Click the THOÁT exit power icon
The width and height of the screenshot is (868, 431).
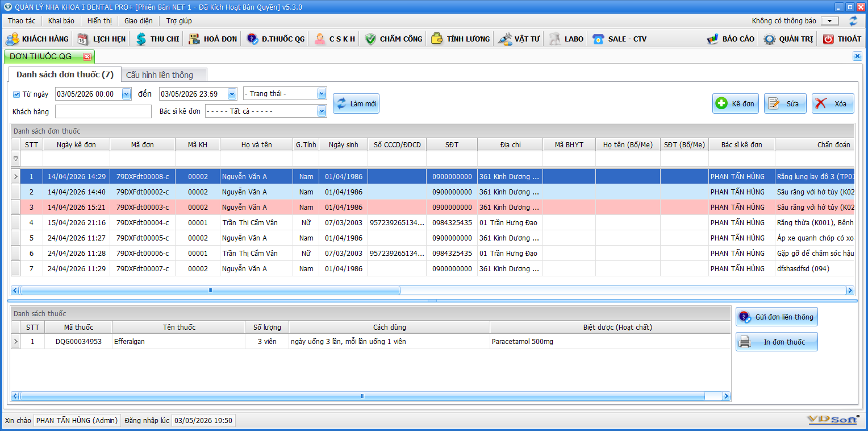point(828,39)
